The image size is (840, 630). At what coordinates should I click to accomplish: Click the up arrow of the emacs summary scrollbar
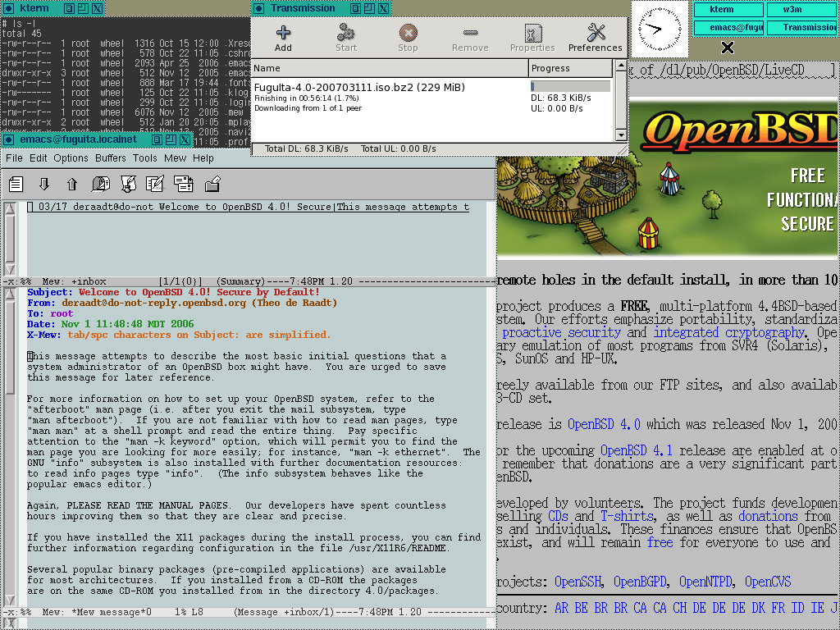[x=10, y=209]
